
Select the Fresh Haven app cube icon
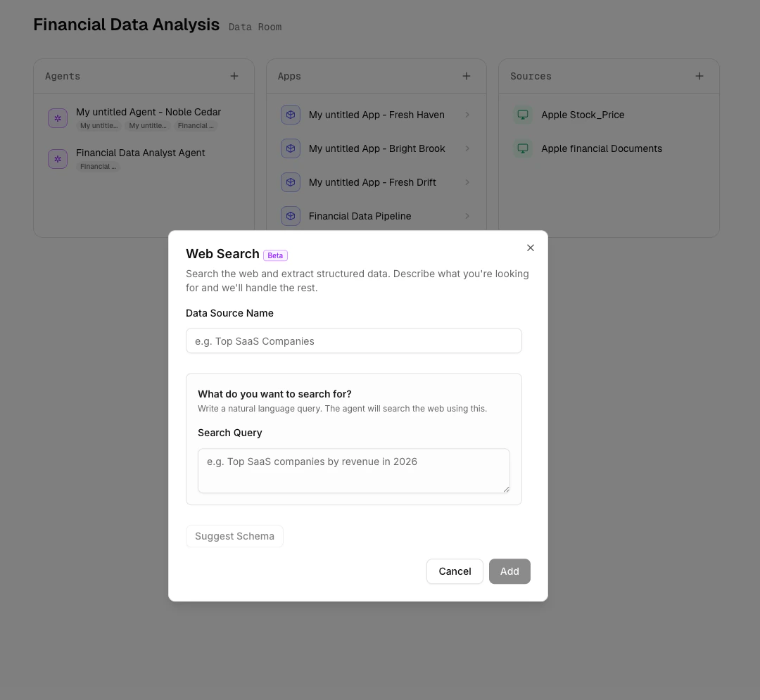(291, 115)
